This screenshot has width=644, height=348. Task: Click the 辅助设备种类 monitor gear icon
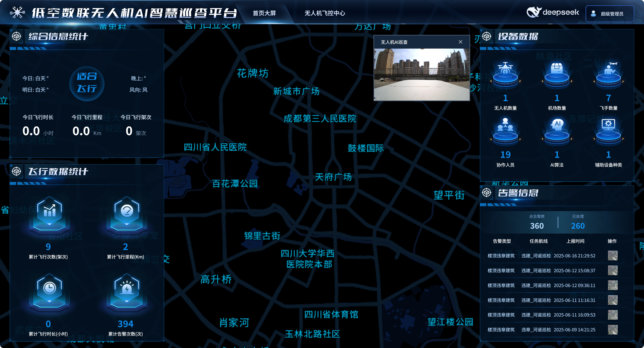608,131
